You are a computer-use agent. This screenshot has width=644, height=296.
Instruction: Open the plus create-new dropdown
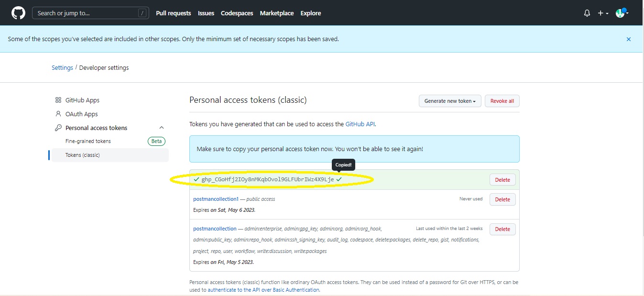tap(602, 13)
